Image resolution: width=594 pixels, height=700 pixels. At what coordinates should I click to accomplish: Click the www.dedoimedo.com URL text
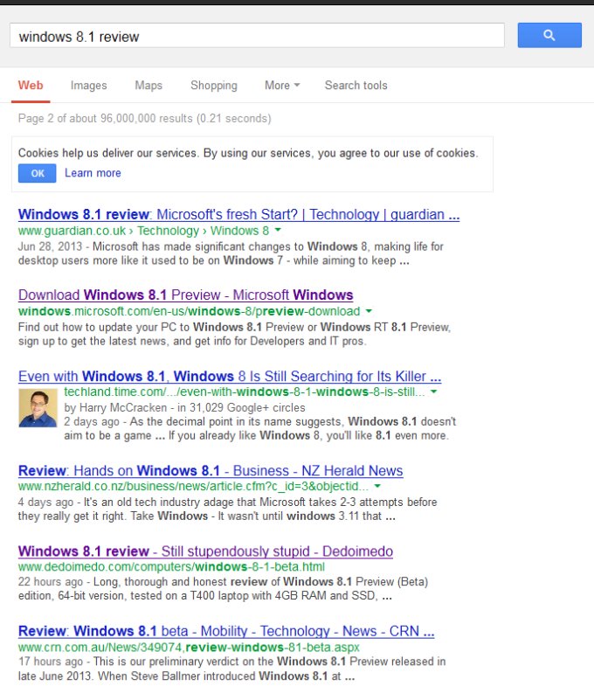pyautogui.click(x=171, y=566)
